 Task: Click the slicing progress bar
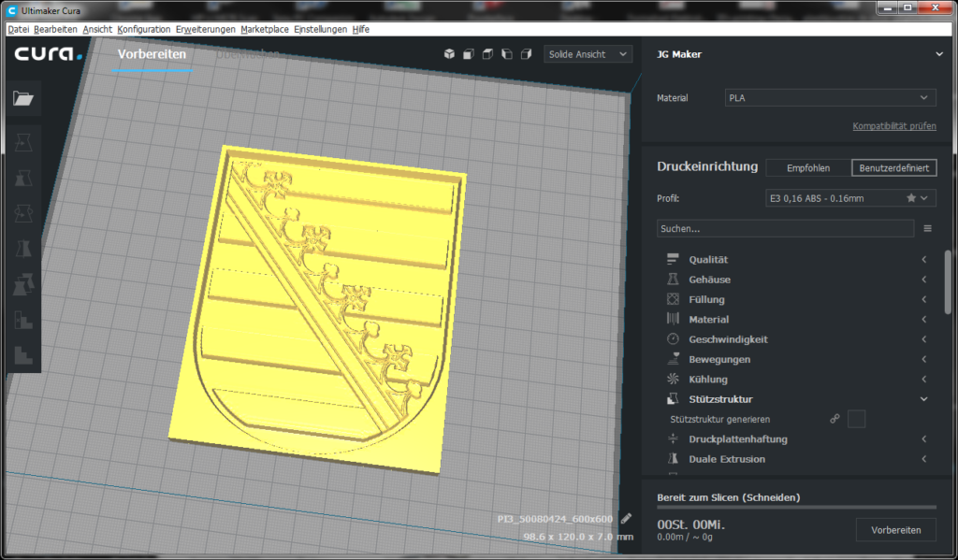[x=797, y=507]
